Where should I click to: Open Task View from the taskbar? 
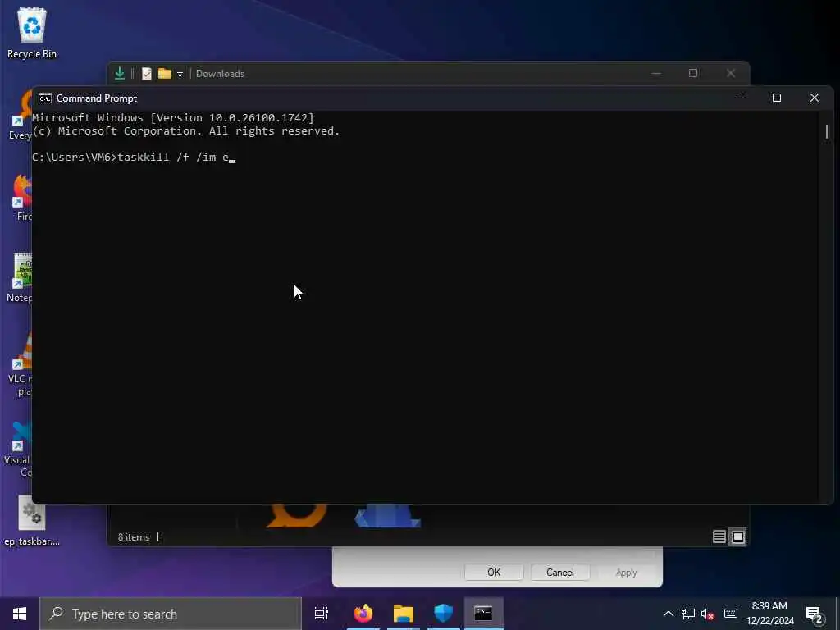(x=322, y=614)
